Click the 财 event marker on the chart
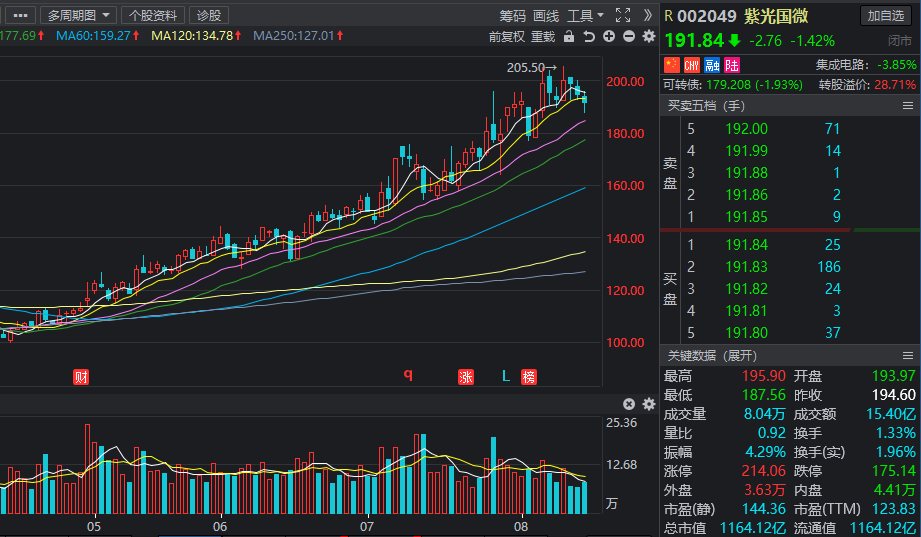This screenshot has height=537, width=921. coord(81,377)
